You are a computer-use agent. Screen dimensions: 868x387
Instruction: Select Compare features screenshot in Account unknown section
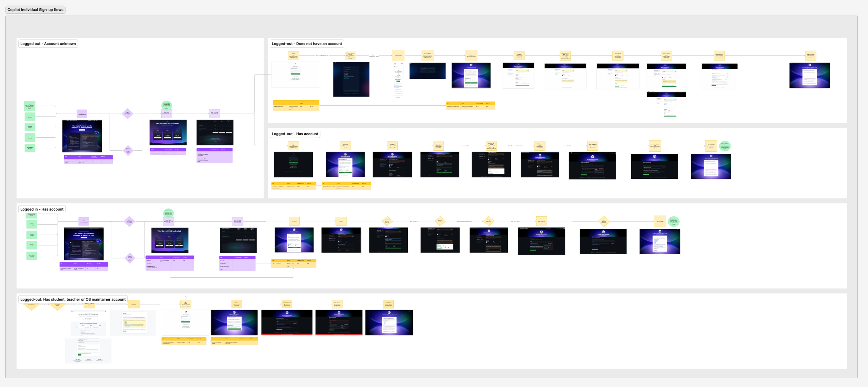pyautogui.click(x=215, y=132)
